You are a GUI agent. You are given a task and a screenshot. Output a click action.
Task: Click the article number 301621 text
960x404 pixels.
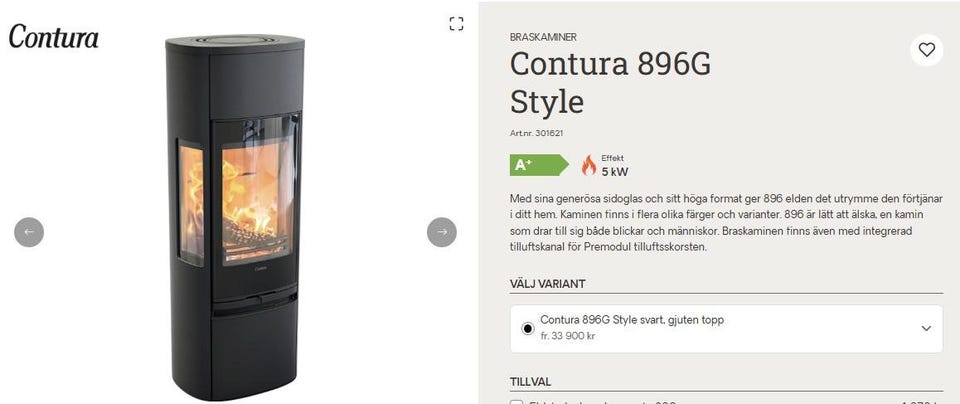tap(536, 133)
